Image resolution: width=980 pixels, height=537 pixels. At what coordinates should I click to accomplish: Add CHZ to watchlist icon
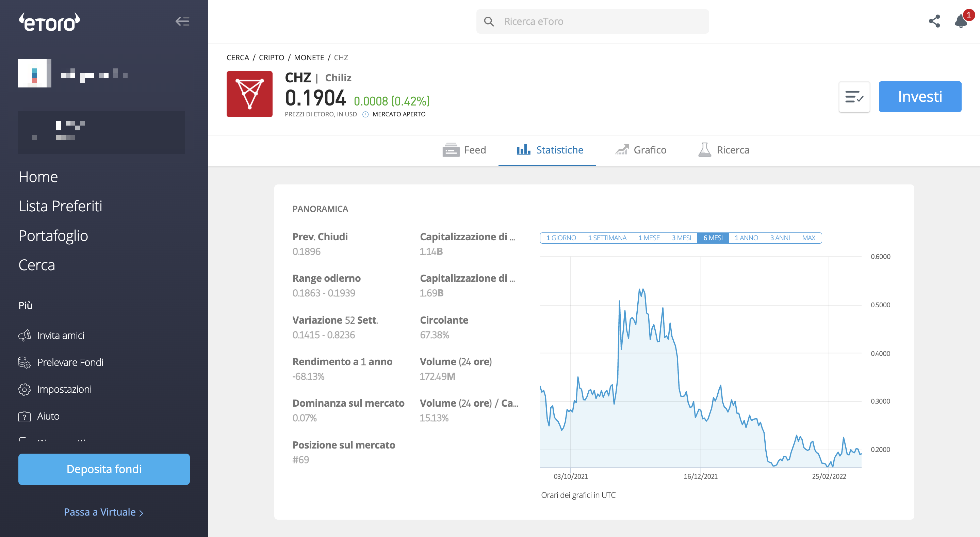coord(854,97)
